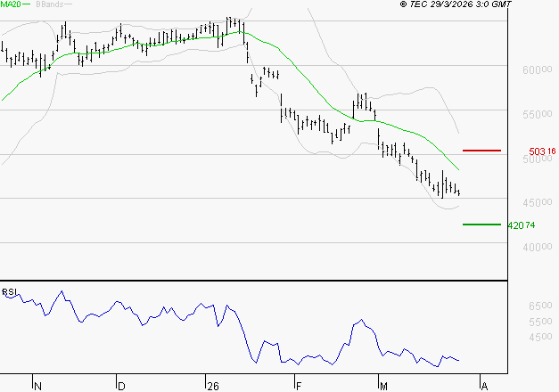Click the A month axis label
Viewport: 559px width, 392px height.
point(484,387)
